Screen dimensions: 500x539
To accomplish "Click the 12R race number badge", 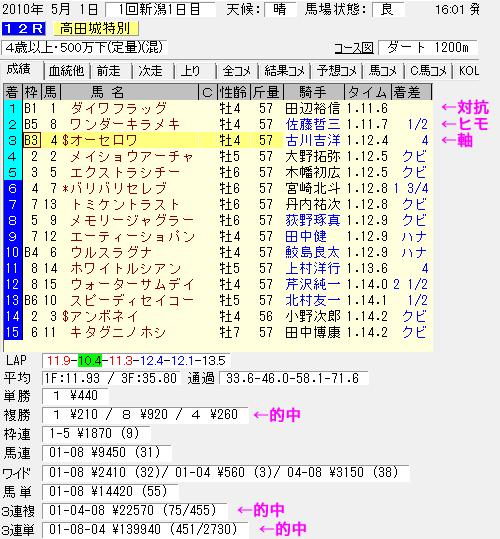I will click(23, 29).
